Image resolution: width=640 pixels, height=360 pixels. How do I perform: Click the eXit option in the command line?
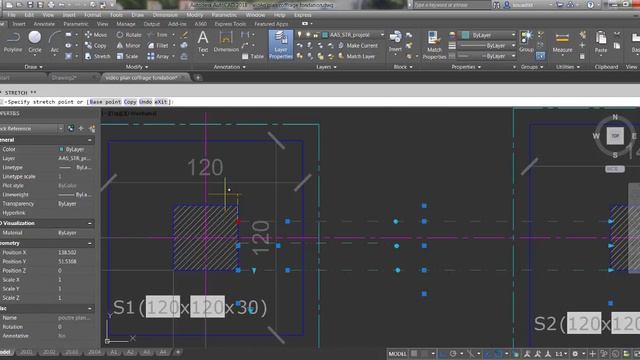[161, 102]
